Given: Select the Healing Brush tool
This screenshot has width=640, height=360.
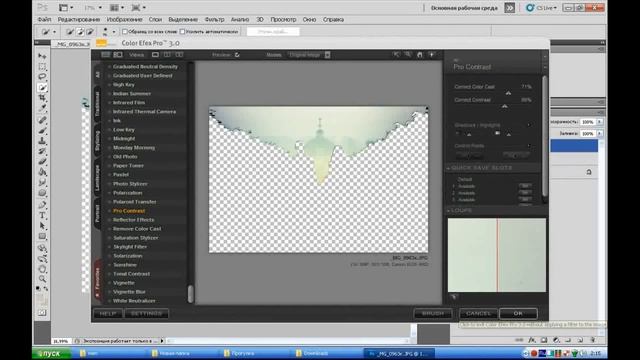Looking at the screenshot, I should click(x=42, y=120).
